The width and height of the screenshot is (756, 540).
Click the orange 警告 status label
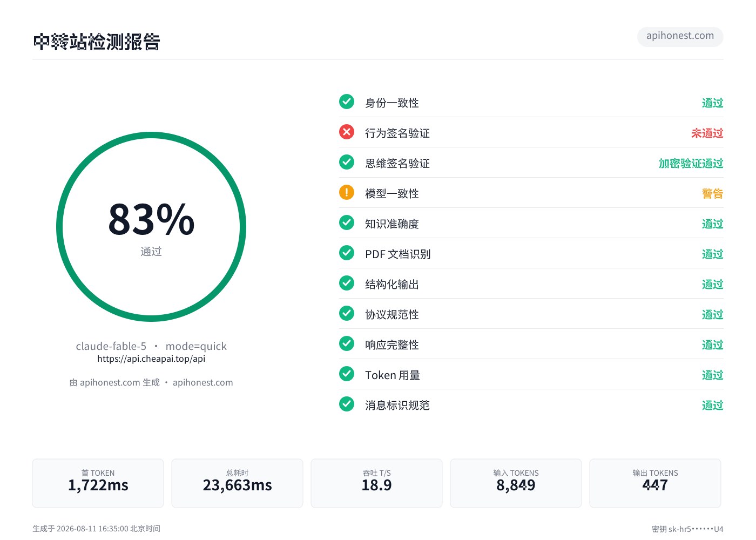[712, 193]
